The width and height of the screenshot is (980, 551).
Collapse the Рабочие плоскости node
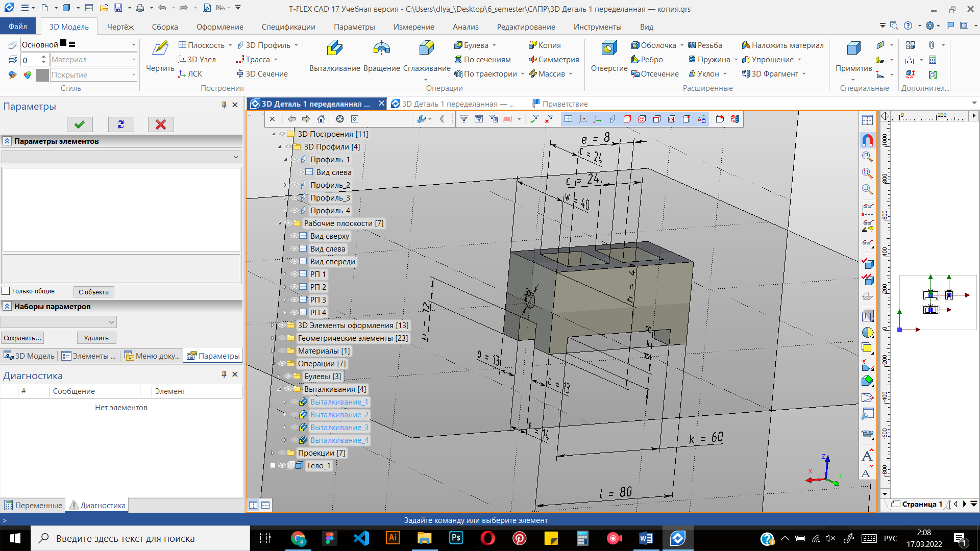pyautogui.click(x=279, y=223)
